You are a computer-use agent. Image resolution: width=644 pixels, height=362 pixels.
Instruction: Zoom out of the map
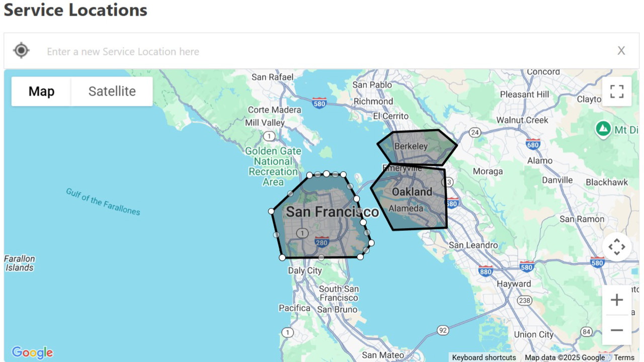click(x=617, y=330)
